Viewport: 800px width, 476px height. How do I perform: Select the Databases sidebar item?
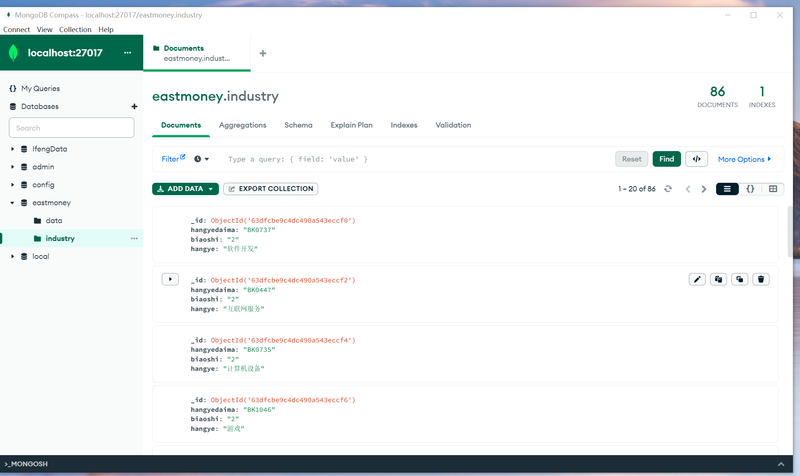[x=40, y=106]
